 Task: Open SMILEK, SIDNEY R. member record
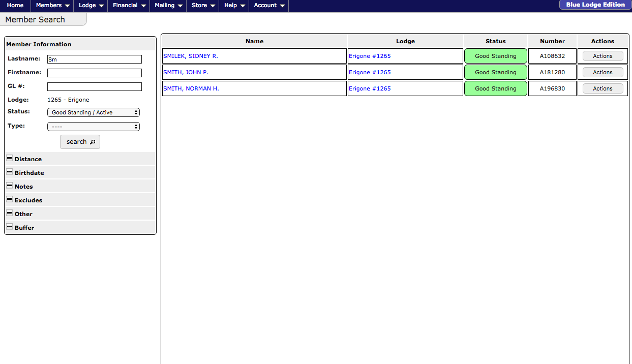(x=190, y=56)
